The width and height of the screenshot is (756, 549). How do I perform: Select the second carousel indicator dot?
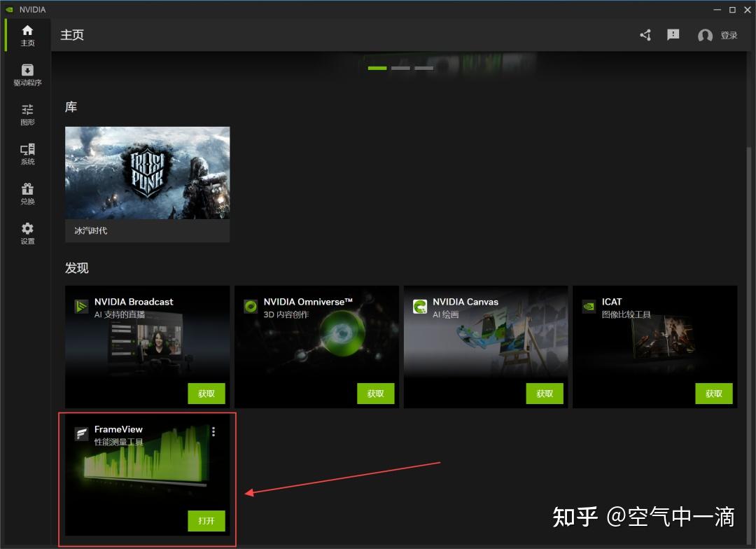click(400, 68)
